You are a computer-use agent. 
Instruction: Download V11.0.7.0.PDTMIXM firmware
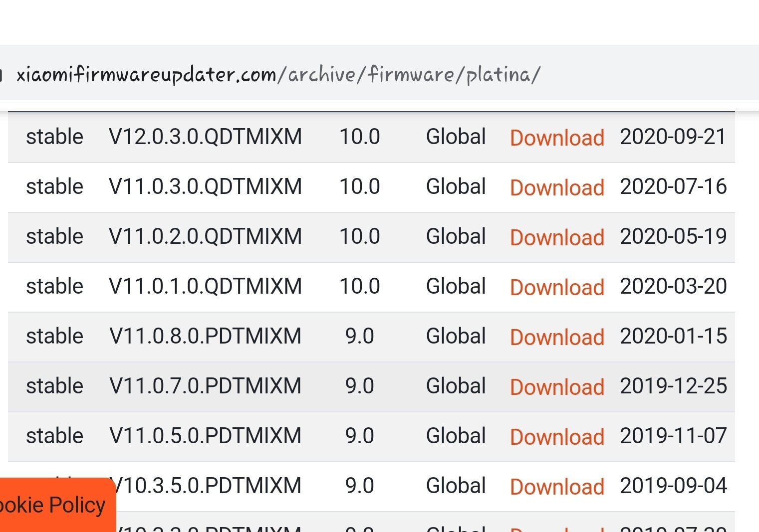[557, 387]
